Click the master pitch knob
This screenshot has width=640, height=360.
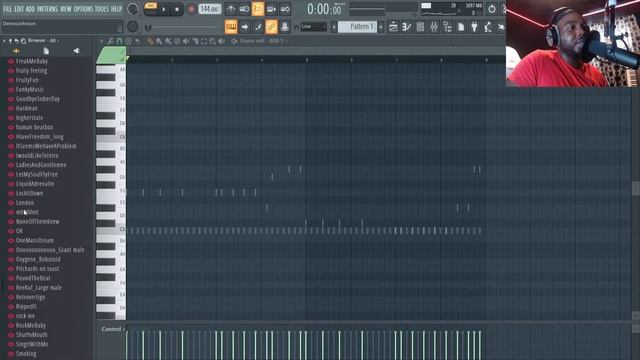[133, 27]
